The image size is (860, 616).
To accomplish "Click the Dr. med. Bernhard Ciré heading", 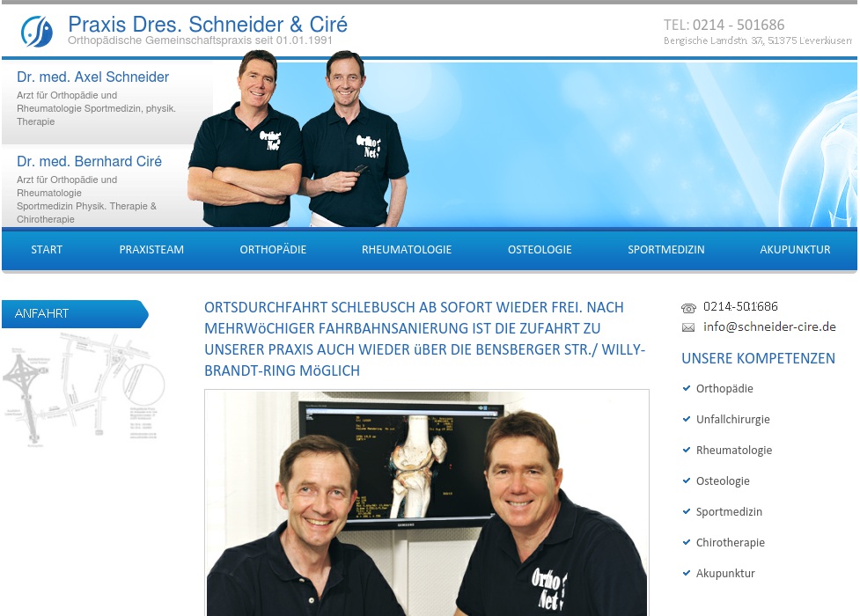I will 89,162.
